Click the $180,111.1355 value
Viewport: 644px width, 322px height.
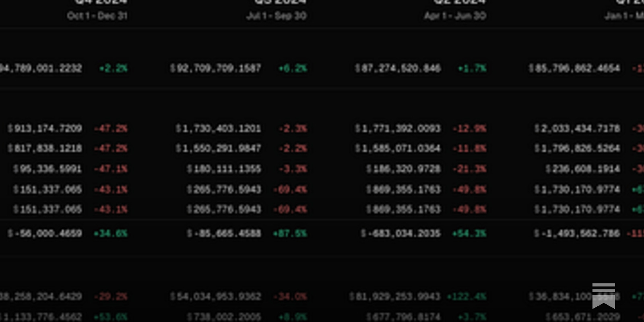click(224, 169)
